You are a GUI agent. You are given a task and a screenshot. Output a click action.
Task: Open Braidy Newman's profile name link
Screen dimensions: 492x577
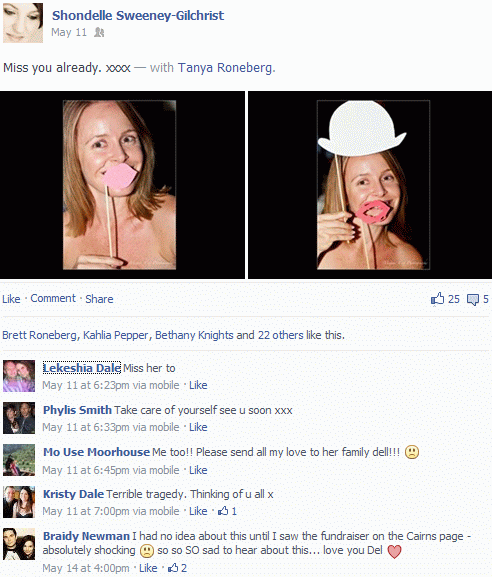[x=86, y=536]
